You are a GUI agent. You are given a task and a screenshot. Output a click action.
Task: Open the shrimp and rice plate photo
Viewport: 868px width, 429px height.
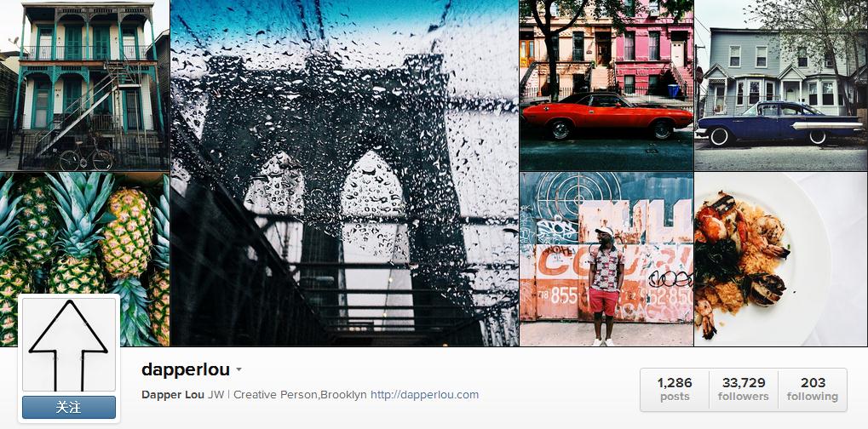(x=781, y=260)
